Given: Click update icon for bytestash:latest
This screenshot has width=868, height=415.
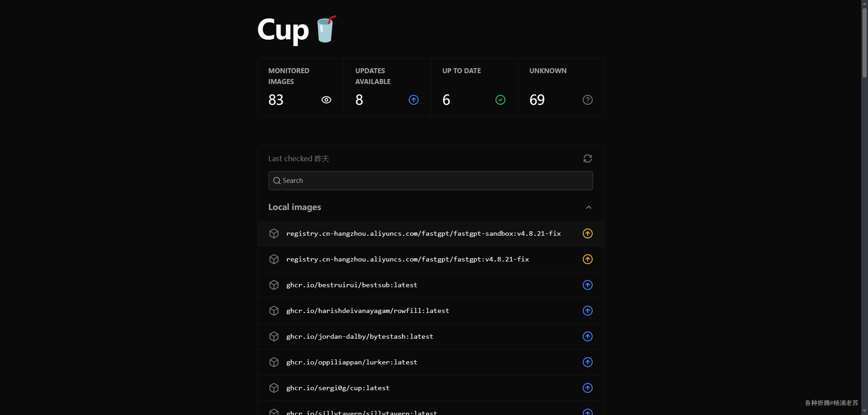Looking at the screenshot, I should point(588,336).
